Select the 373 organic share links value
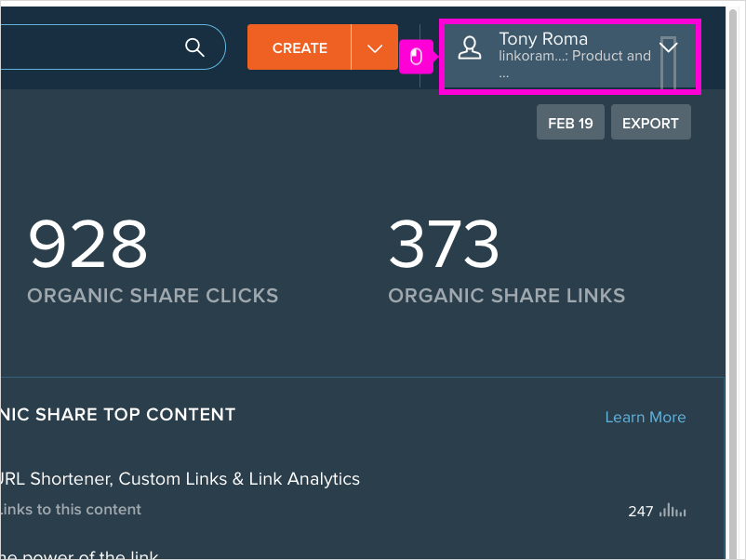The width and height of the screenshot is (746, 560). 444,244
